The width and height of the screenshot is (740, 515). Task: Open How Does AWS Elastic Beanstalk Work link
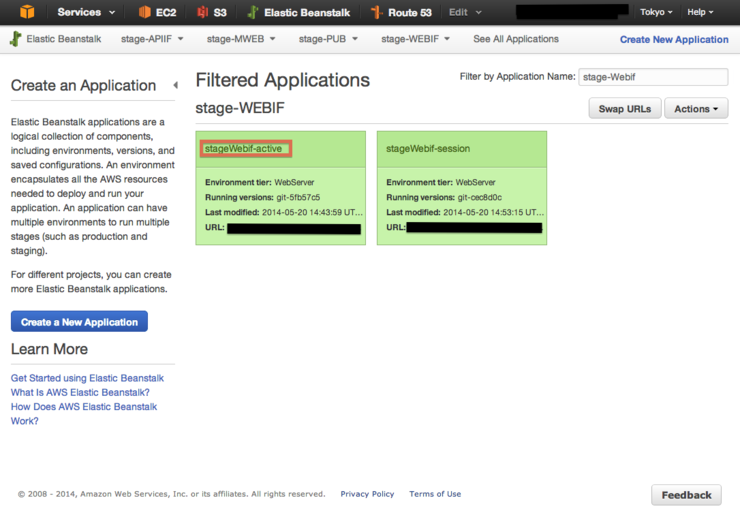pos(84,414)
